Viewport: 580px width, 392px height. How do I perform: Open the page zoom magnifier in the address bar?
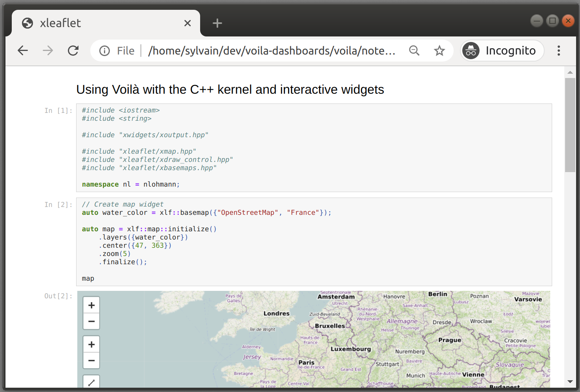414,51
